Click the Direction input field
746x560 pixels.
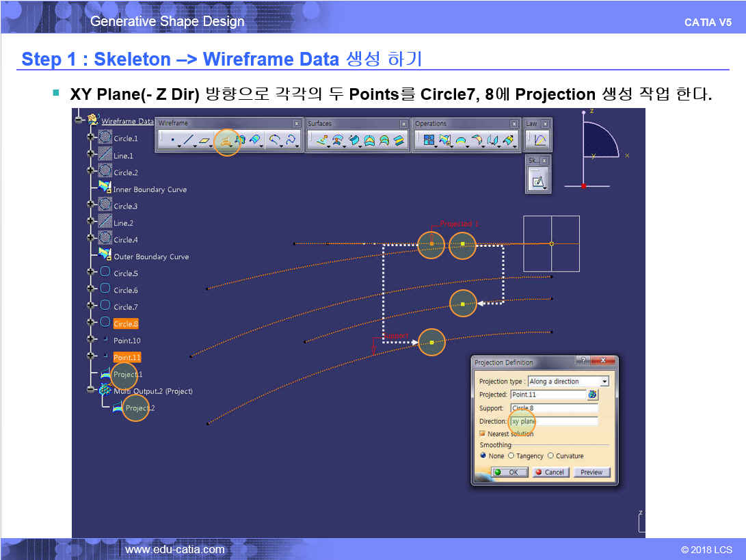click(554, 421)
